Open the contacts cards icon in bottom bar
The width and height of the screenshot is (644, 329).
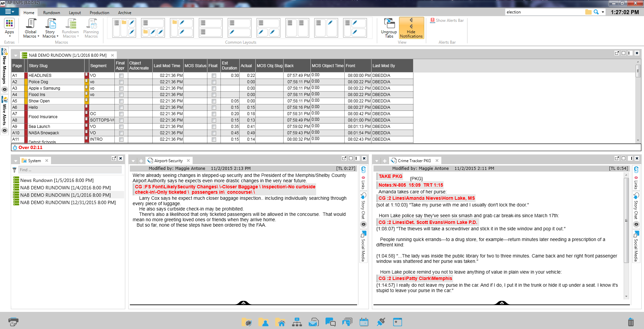pyautogui.click(x=347, y=322)
